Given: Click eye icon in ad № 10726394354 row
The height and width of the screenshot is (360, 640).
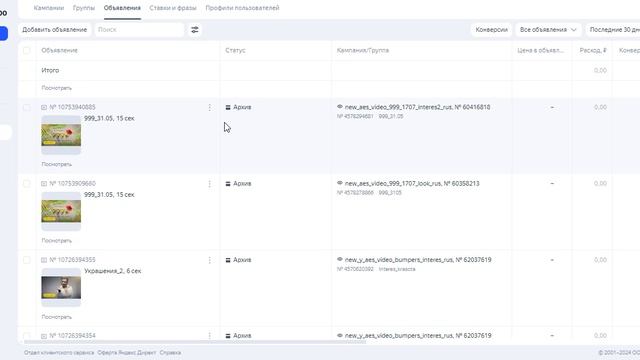Looking at the screenshot, I should coord(340,335).
